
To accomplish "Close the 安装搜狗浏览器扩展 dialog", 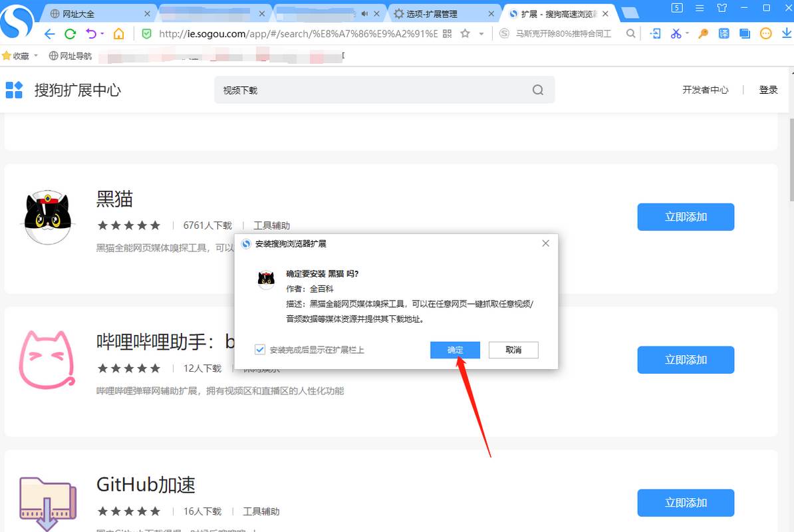I will point(545,243).
